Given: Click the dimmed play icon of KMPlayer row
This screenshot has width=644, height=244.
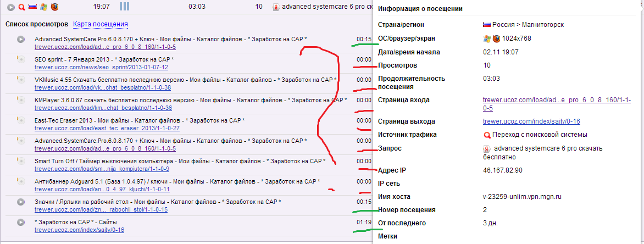Looking at the screenshot, I should point(20,100).
